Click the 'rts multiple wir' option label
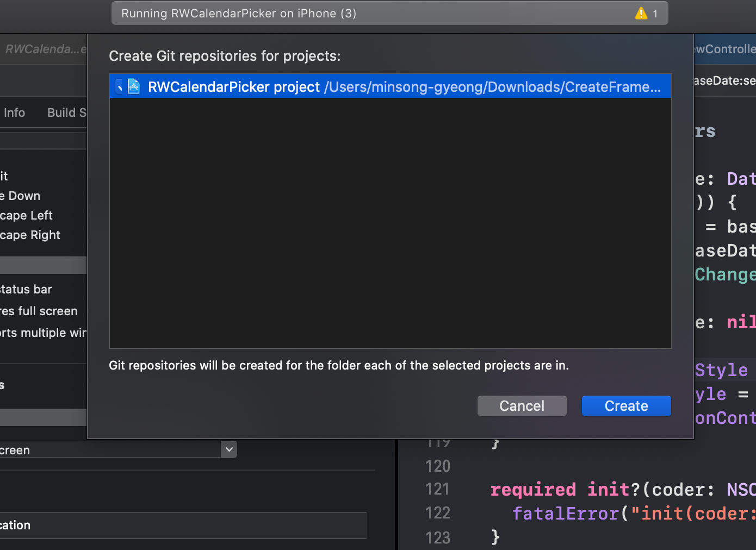Image resolution: width=756 pixels, height=550 pixels. click(43, 333)
